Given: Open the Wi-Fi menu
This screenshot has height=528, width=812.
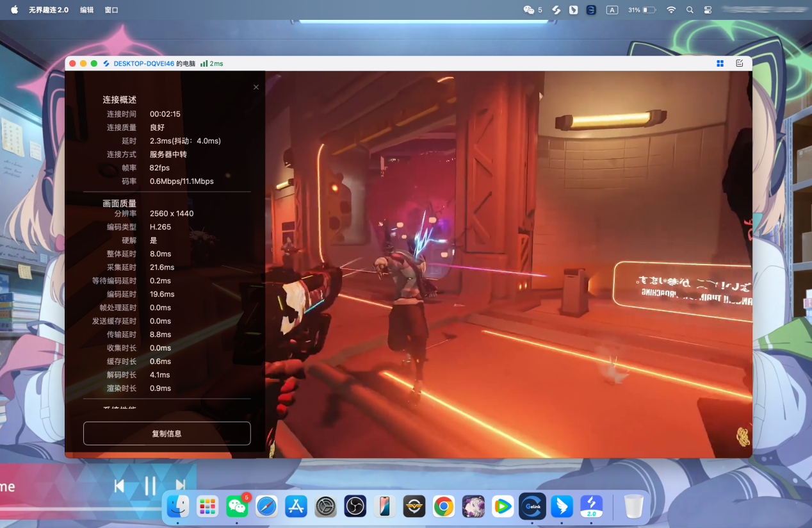Looking at the screenshot, I should [671, 10].
